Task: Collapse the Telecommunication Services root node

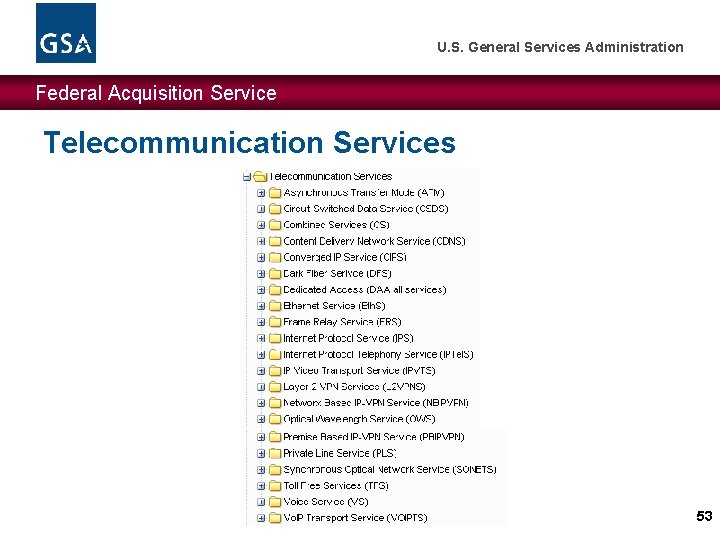Action: 247,177
